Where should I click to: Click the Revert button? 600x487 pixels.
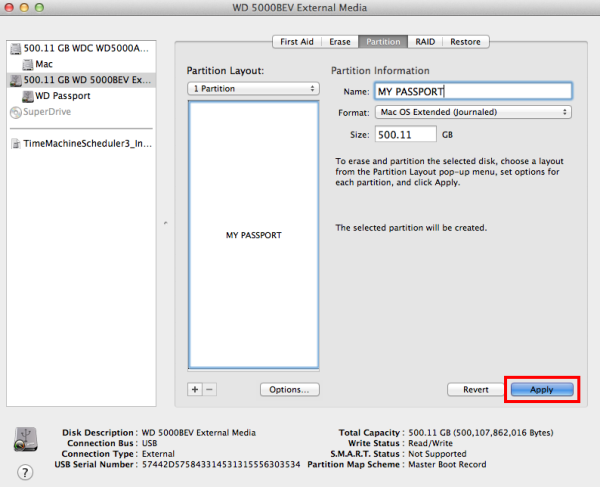coord(475,390)
